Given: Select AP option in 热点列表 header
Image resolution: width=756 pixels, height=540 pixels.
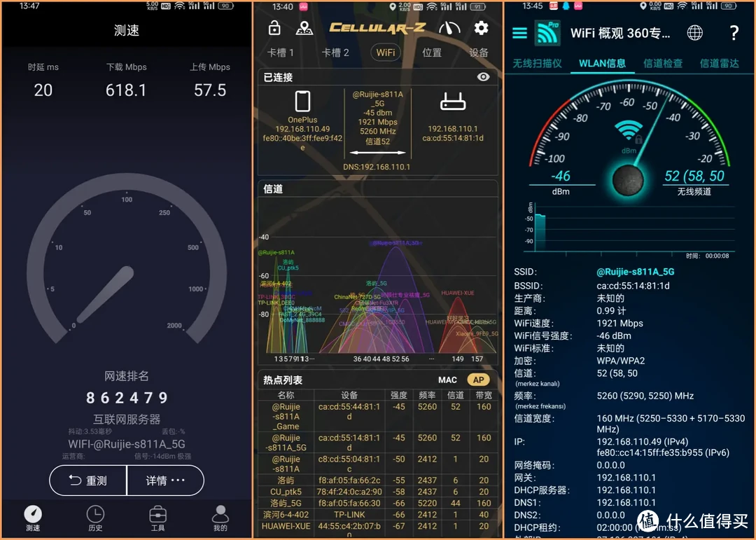Looking at the screenshot, I should coord(478,380).
